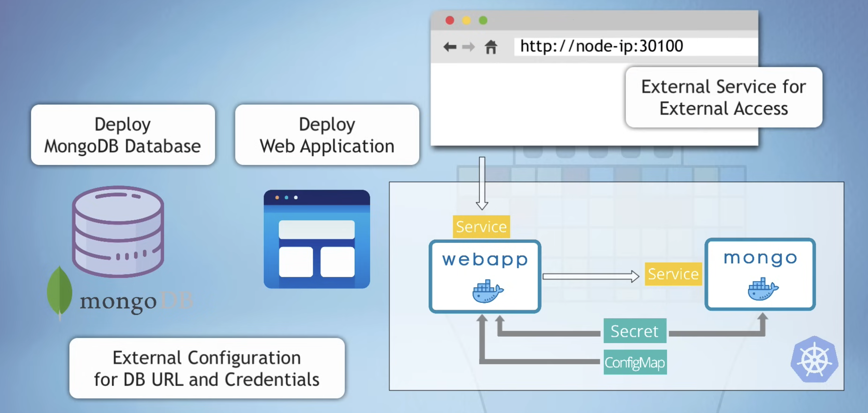Click the browser forward arrow icon
Image resolution: width=868 pixels, height=413 pixels.
click(x=468, y=47)
